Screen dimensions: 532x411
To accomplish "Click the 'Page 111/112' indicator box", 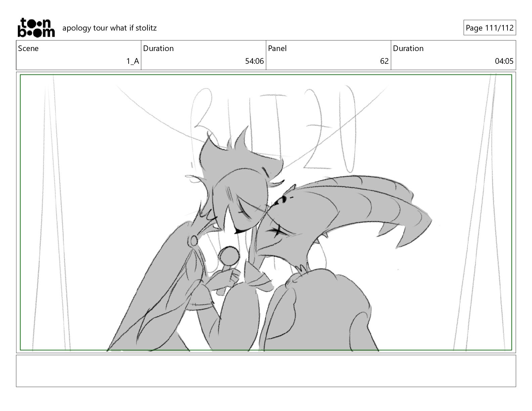I will [x=489, y=28].
